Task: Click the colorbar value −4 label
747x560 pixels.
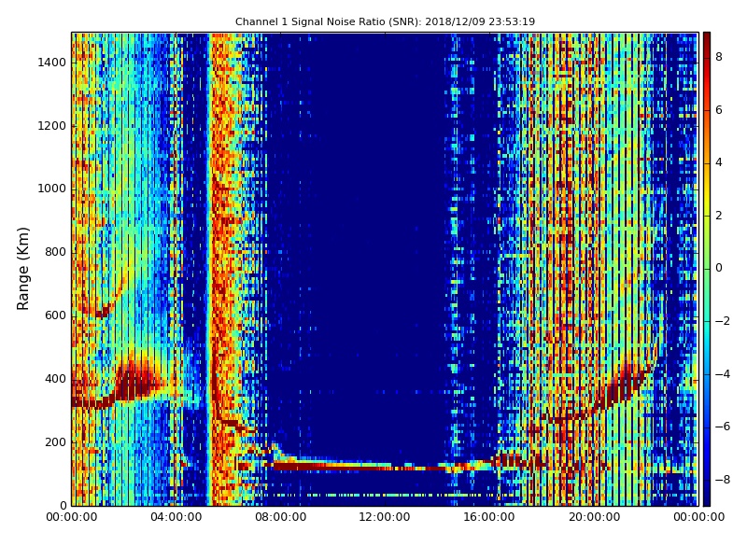Action: click(x=722, y=374)
